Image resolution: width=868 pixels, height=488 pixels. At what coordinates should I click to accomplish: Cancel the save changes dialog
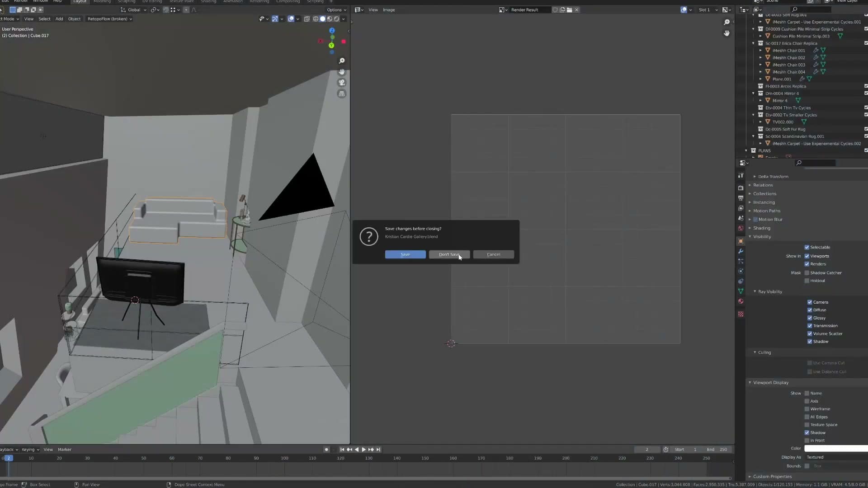[x=494, y=254]
